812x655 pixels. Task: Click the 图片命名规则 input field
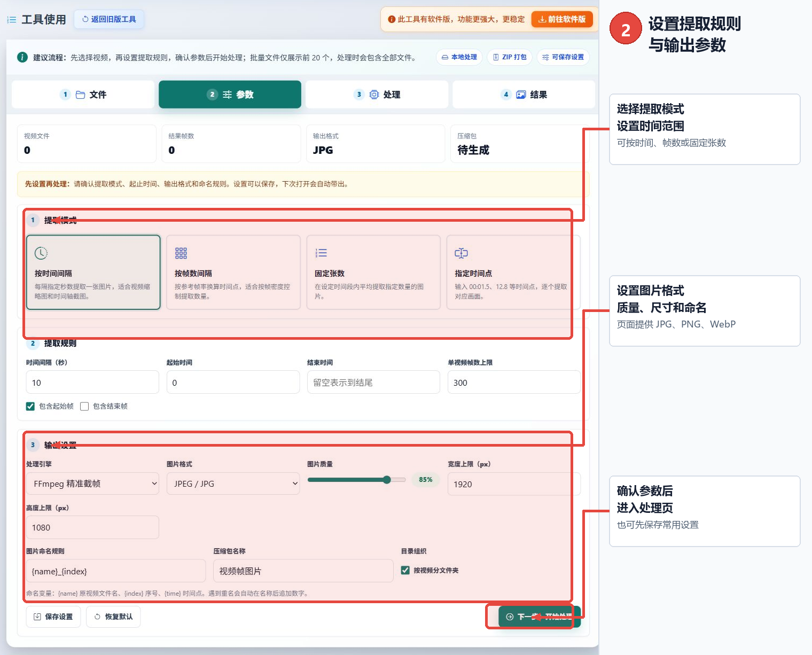[x=116, y=571]
